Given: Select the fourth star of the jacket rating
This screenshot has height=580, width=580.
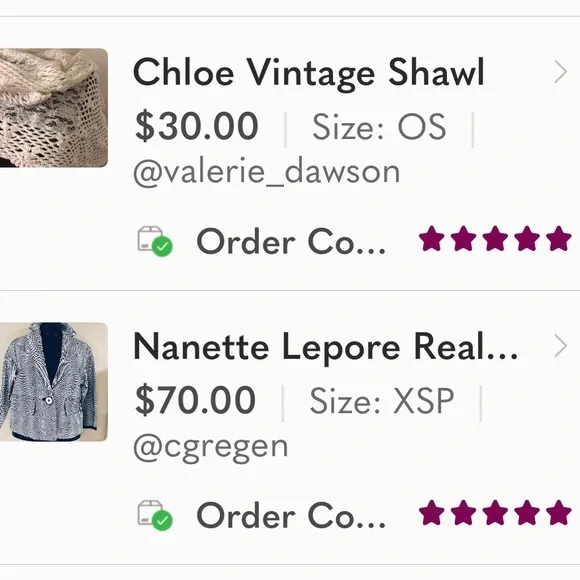Looking at the screenshot, I should pyautogui.click(x=527, y=513).
